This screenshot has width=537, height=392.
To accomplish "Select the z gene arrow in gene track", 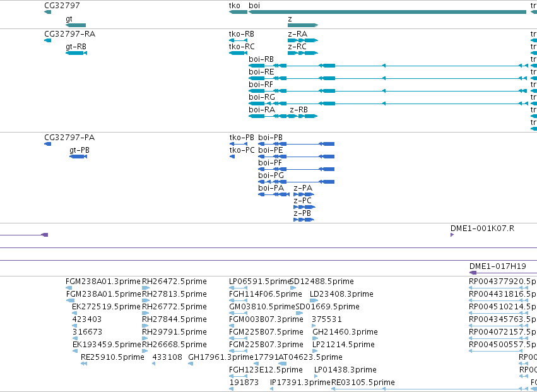I will [x=303, y=25].
